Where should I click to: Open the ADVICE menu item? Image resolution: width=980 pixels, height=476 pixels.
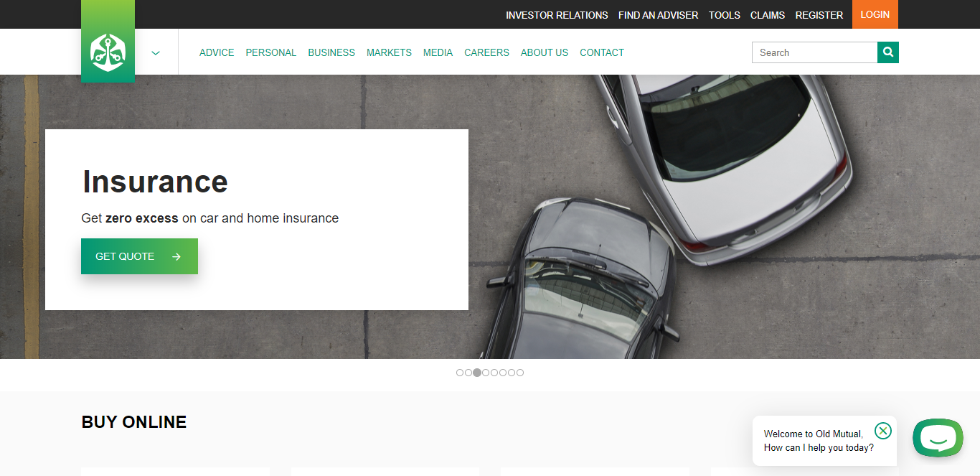click(217, 52)
